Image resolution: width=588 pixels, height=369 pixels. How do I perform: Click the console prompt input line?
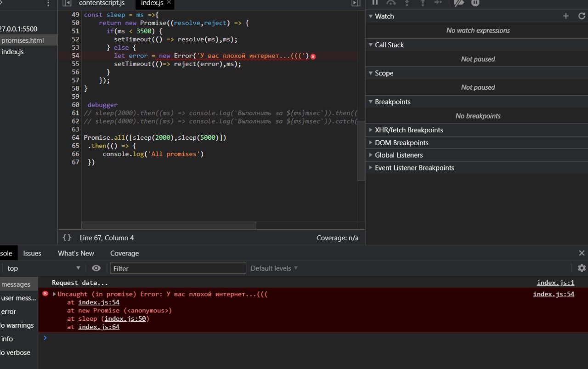click(312, 338)
